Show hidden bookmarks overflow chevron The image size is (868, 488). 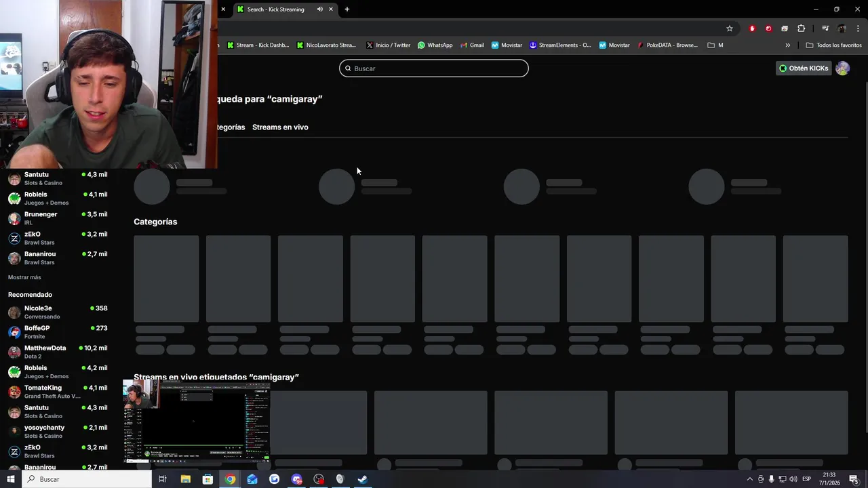pyautogui.click(x=788, y=45)
